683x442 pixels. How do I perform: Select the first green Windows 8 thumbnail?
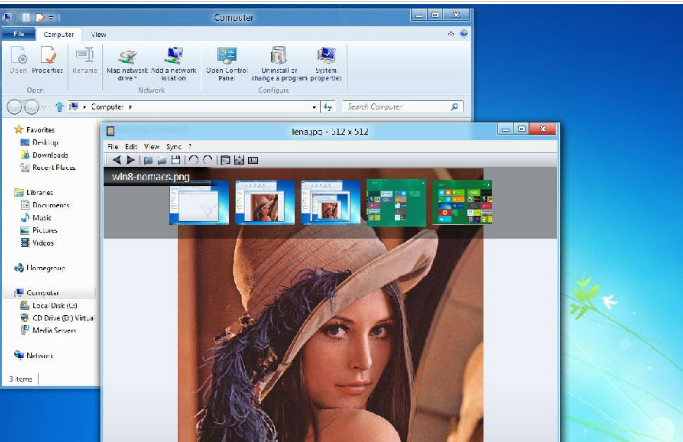391,202
